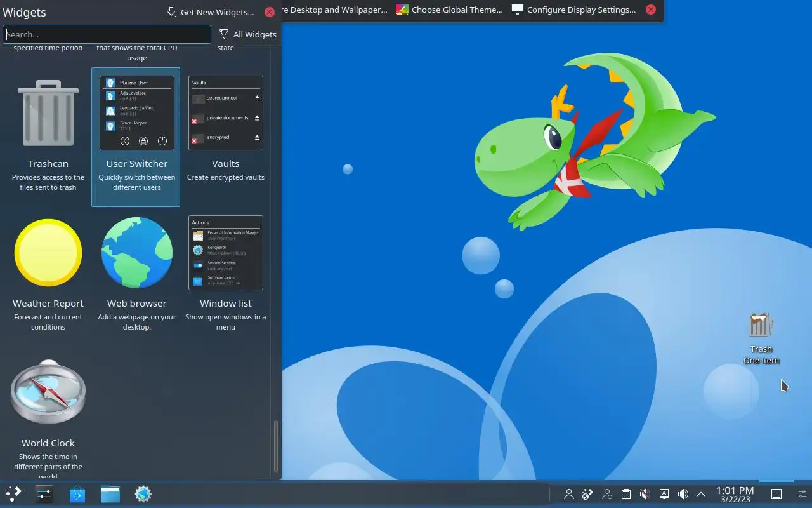Select the User Switcher widget
The height and width of the screenshot is (508, 812).
136,137
